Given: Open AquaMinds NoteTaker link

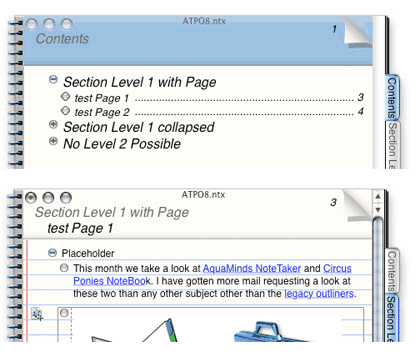Looking at the screenshot, I should click(x=252, y=268).
